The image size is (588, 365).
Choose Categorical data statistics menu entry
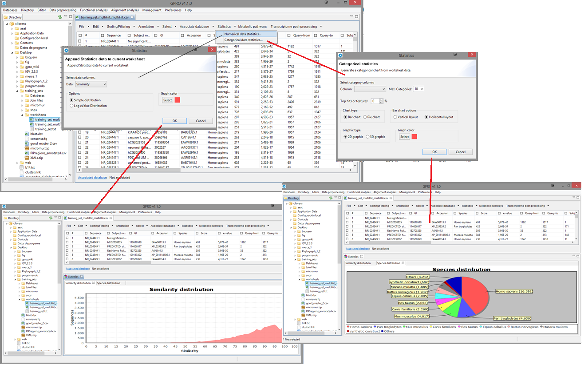click(243, 40)
